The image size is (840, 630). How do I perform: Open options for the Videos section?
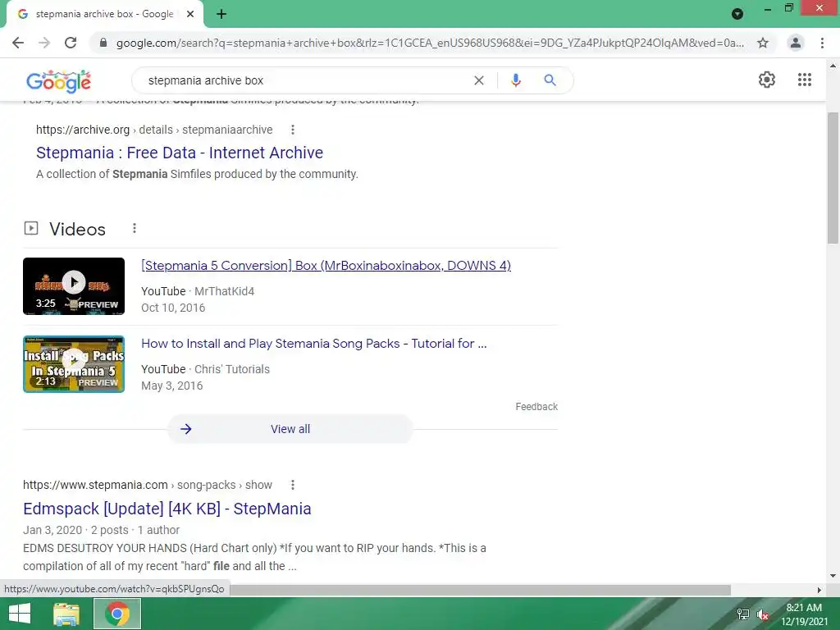tap(135, 229)
